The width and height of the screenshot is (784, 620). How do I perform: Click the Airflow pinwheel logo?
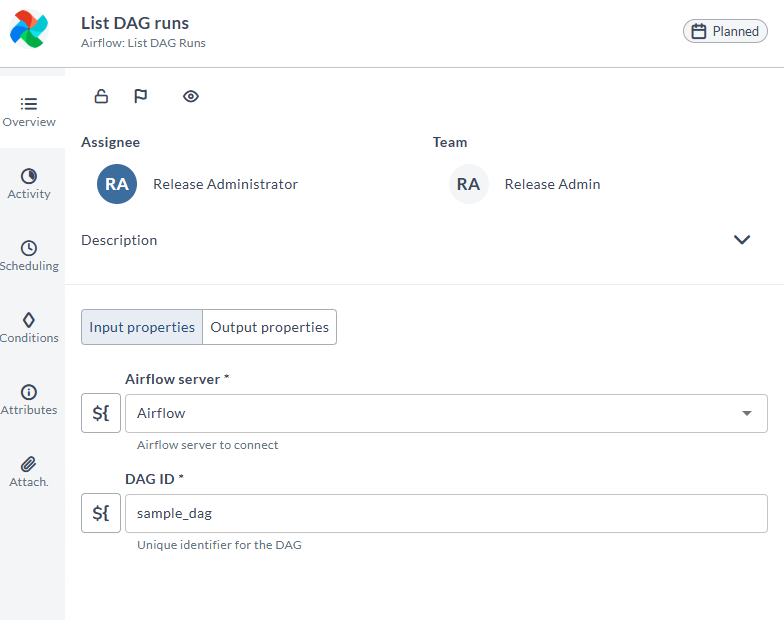28,29
